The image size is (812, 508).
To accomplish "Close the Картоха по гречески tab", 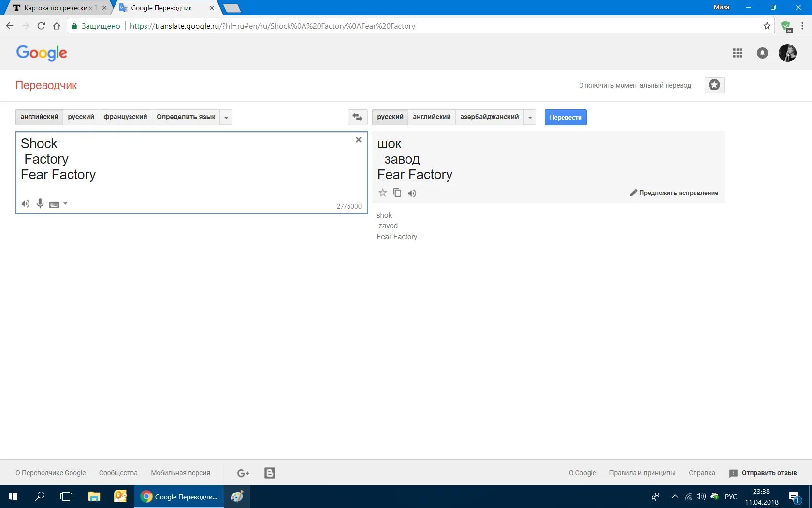I will click(x=104, y=8).
